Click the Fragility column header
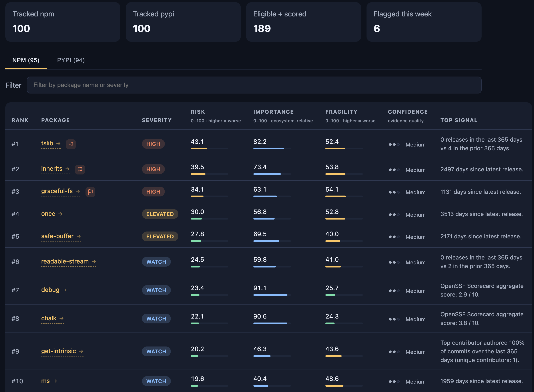This screenshot has height=392, width=534. [341, 112]
